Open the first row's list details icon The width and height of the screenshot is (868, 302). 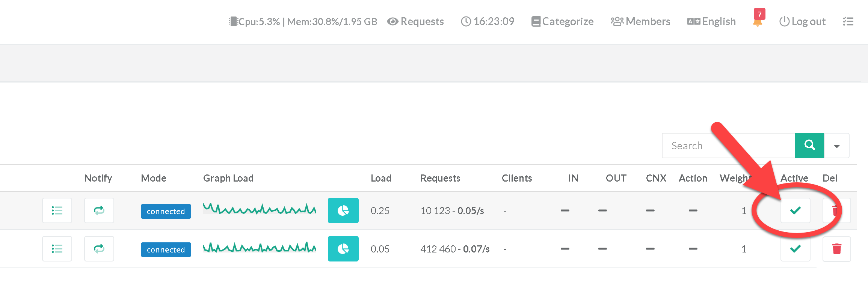[57, 210]
